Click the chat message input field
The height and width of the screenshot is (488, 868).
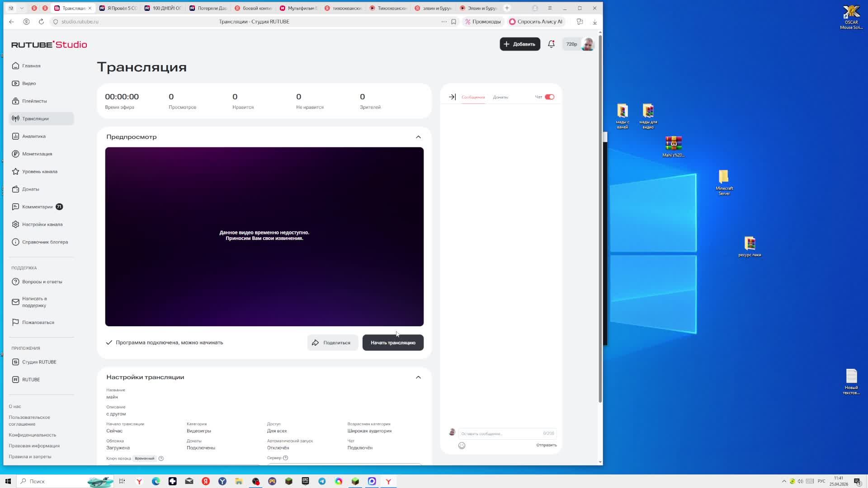pyautogui.click(x=500, y=433)
